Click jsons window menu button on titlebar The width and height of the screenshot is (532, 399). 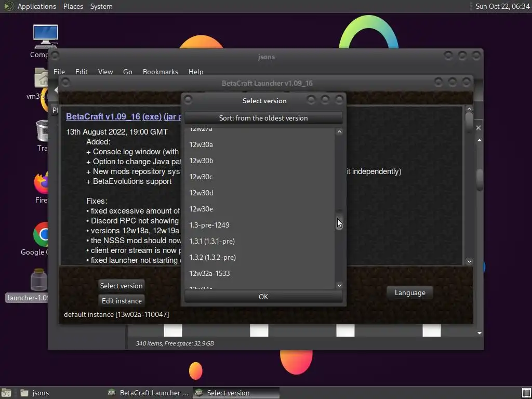click(x=55, y=55)
